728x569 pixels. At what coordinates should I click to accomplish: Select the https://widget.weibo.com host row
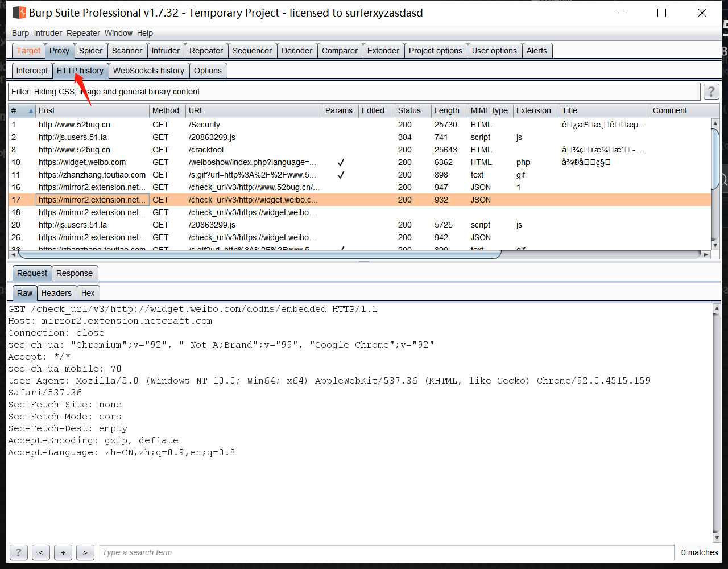(359, 162)
